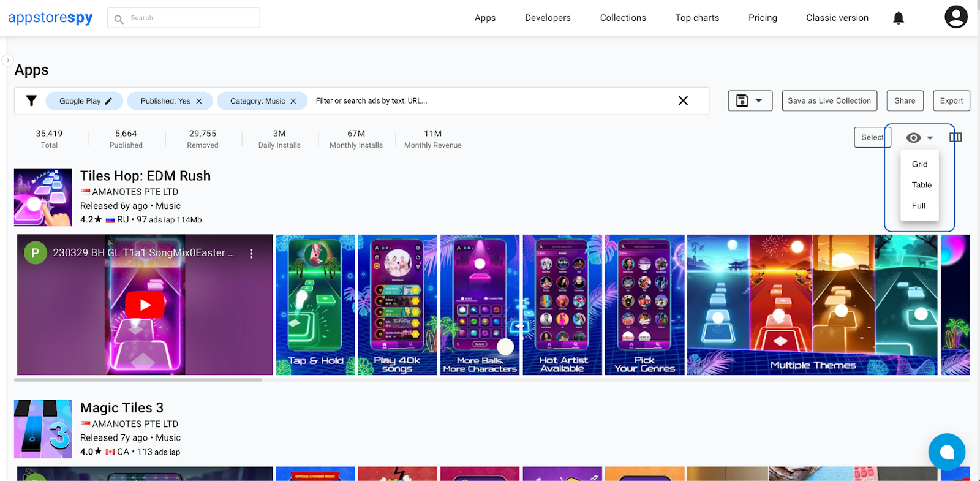The image size is (980, 481).
Task: Open AMANOTES PTE LTD under Magic Tiles 3
Action: [x=135, y=424]
